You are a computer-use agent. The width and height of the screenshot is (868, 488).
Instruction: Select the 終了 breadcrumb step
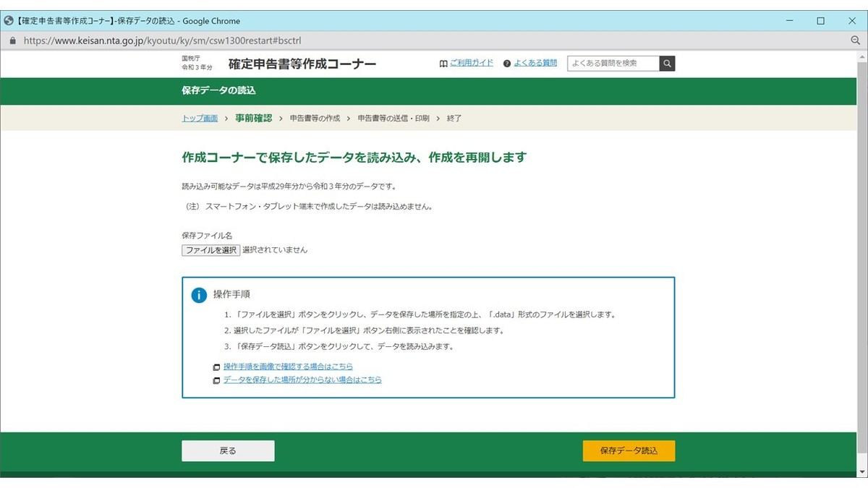[454, 118]
